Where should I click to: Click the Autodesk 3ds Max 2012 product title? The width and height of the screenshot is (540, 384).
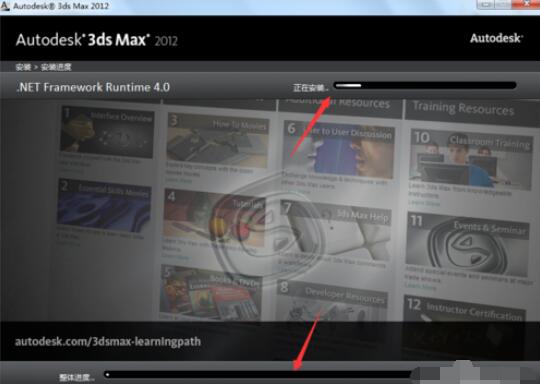point(97,40)
